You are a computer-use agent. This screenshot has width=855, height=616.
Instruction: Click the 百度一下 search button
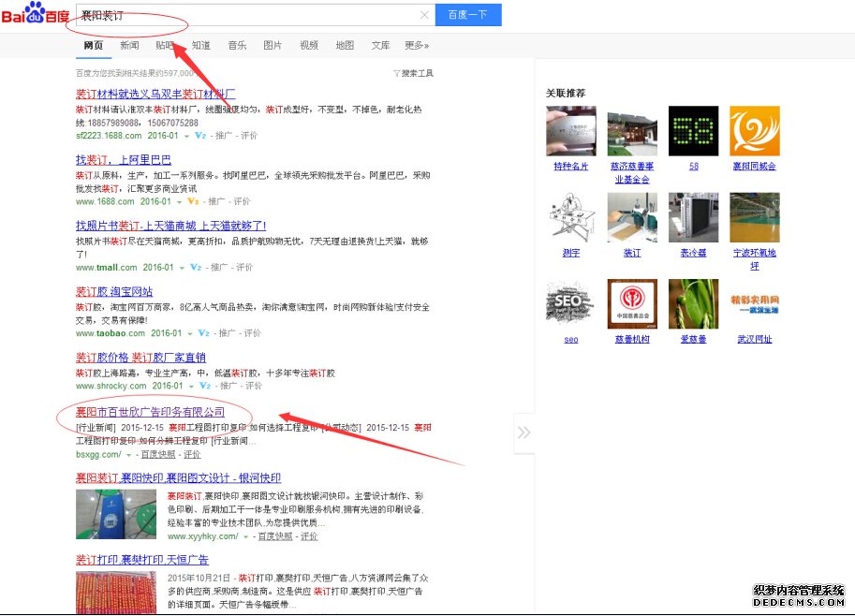click(468, 15)
